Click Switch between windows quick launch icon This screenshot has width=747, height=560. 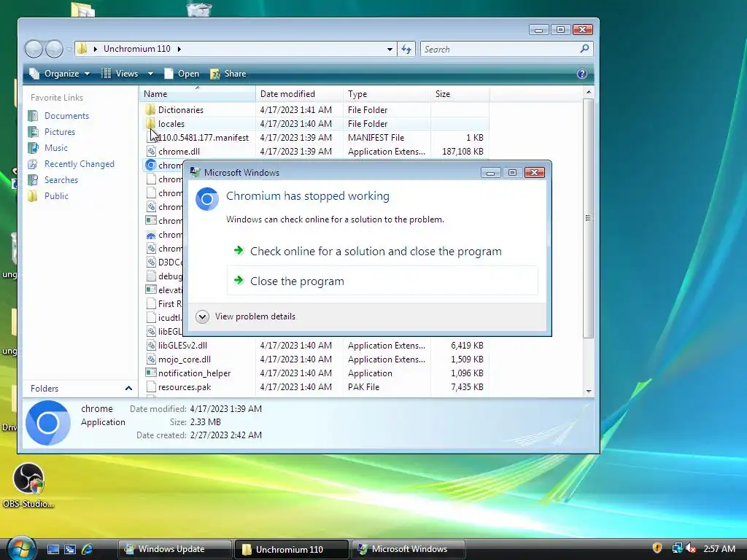point(70,550)
